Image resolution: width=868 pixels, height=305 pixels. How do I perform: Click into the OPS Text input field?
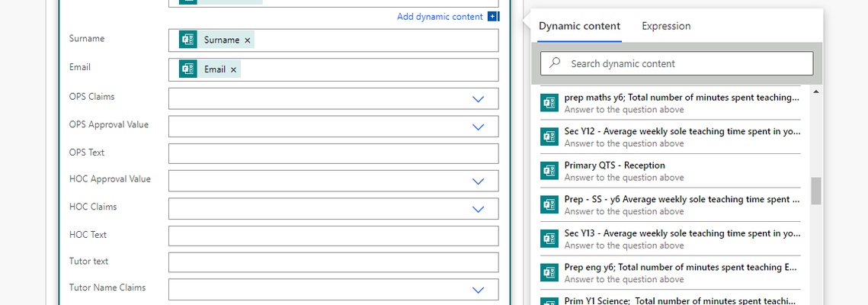(x=333, y=153)
